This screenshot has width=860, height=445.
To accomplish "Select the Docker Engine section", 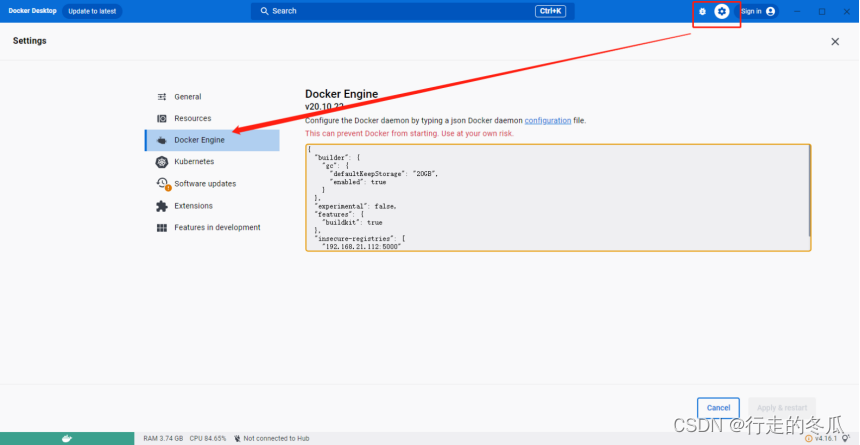I will point(212,140).
